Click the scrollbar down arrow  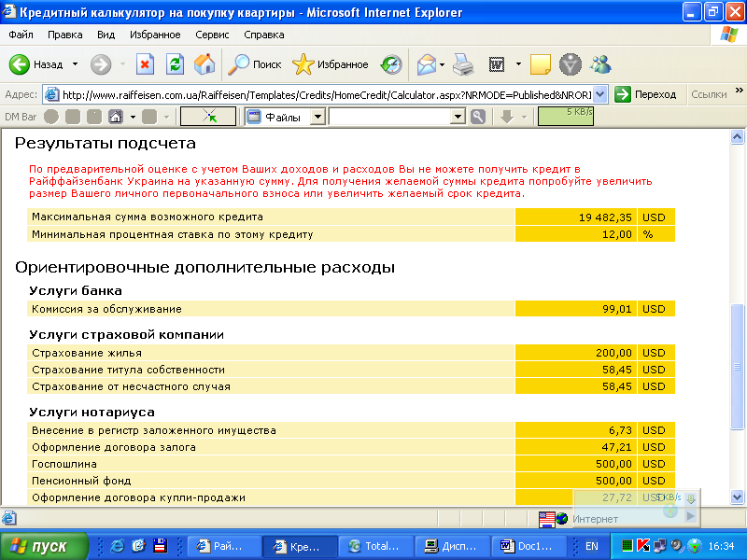[x=737, y=497]
